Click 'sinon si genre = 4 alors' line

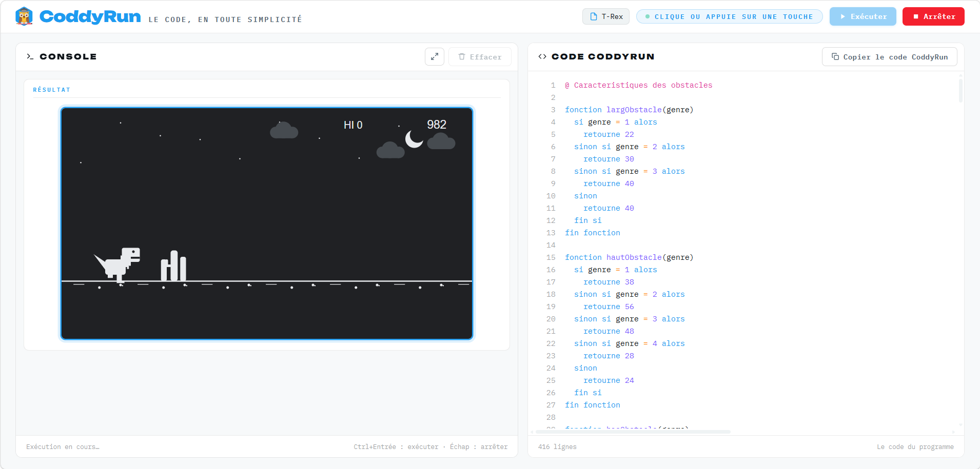coord(630,343)
